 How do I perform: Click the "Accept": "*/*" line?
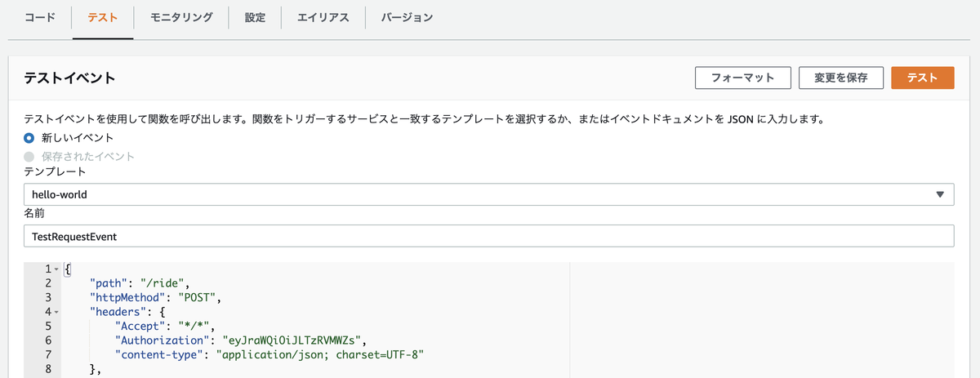(167, 326)
